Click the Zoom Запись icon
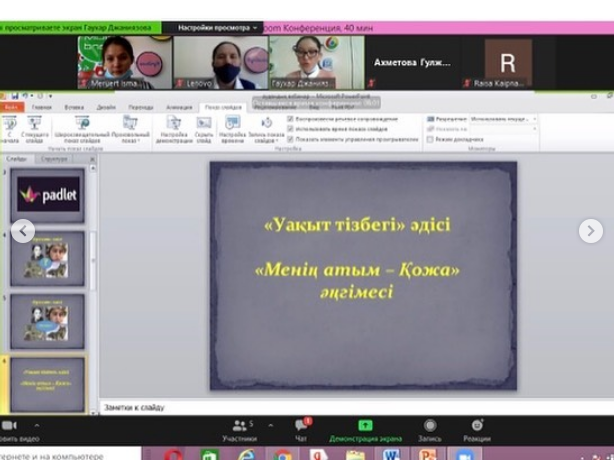 click(x=430, y=429)
